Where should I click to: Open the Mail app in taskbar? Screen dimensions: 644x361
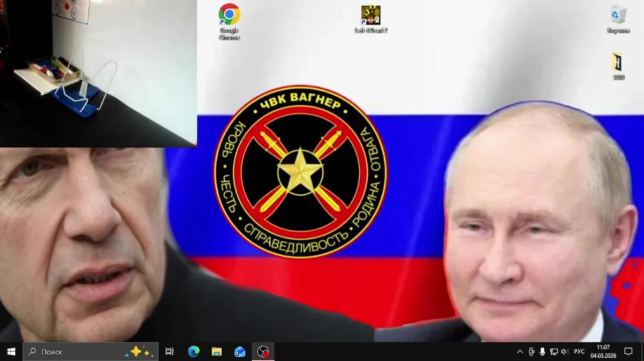(x=240, y=351)
